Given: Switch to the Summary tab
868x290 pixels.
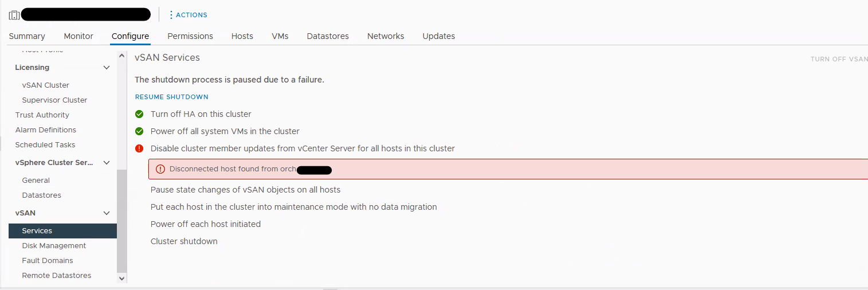Looking at the screenshot, I should point(27,36).
